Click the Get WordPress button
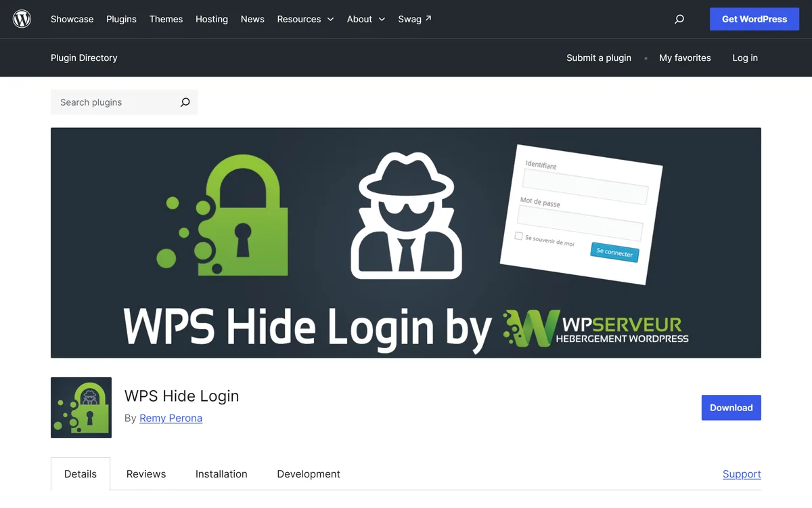Viewport: 812px width, 508px height. coord(754,19)
